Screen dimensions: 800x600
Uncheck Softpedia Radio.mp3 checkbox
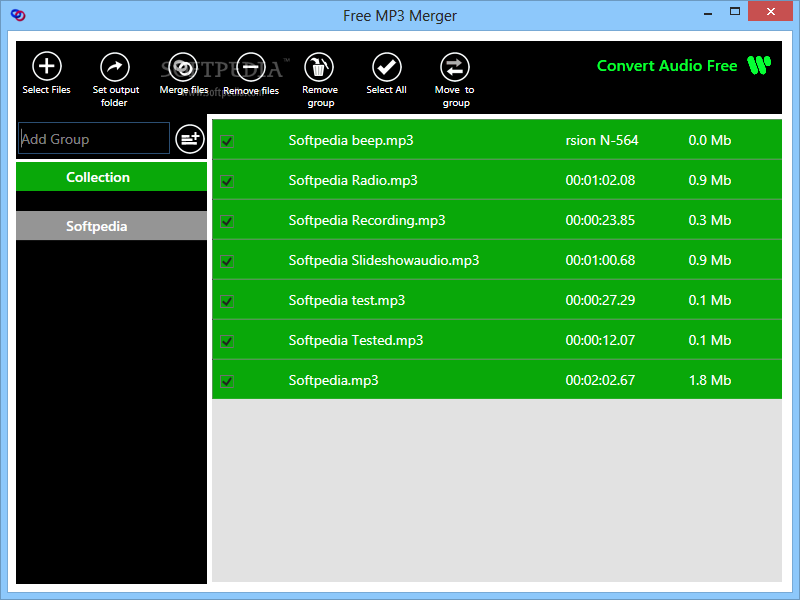pyautogui.click(x=227, y=181)
